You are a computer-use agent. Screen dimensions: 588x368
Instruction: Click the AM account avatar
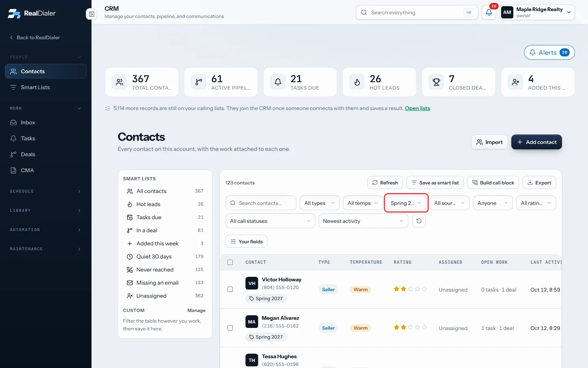click(x=507, y=12)
